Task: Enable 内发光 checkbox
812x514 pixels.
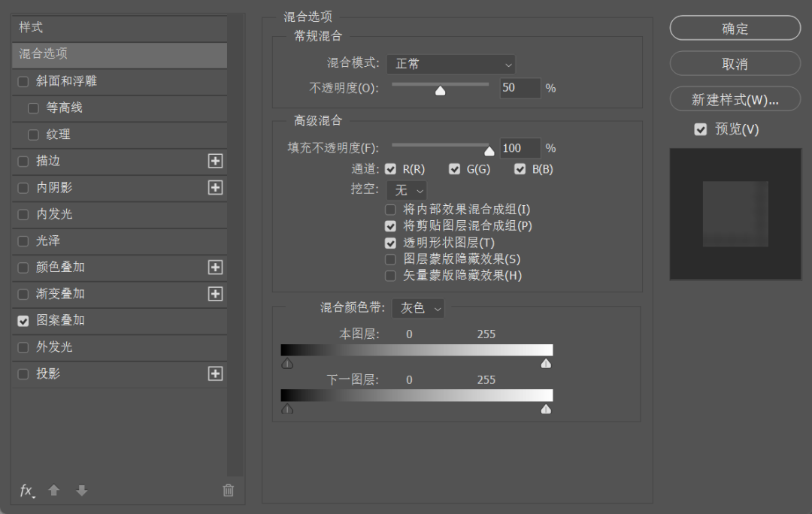Action: [x=23, y=215]
